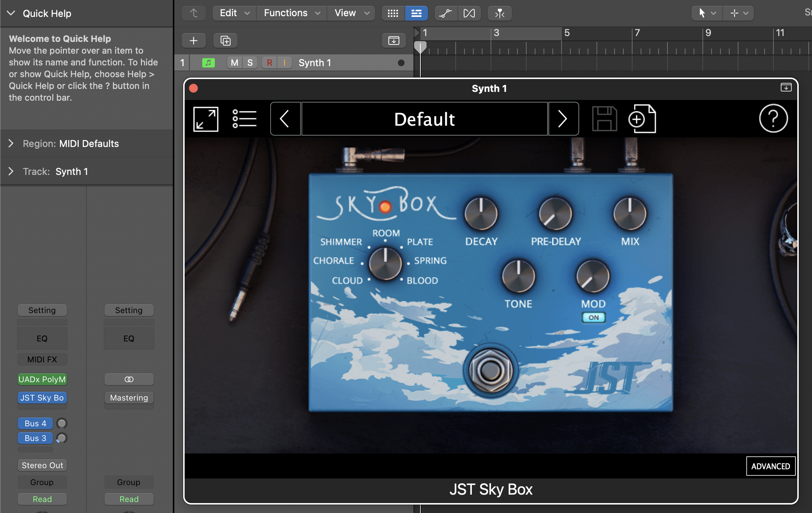Open command-click tool dropdown chevron
812x513 pixels.
746,13
